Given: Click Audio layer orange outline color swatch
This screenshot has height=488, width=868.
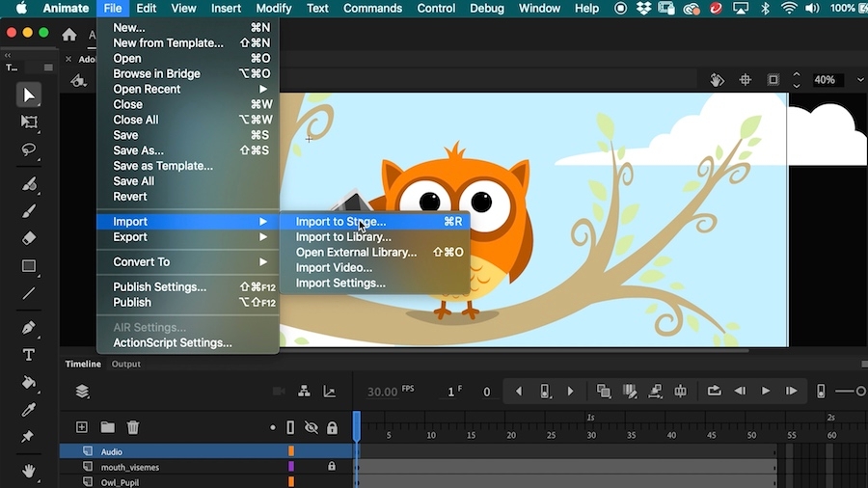Looking at the screenshot, I should coord(291,451).
